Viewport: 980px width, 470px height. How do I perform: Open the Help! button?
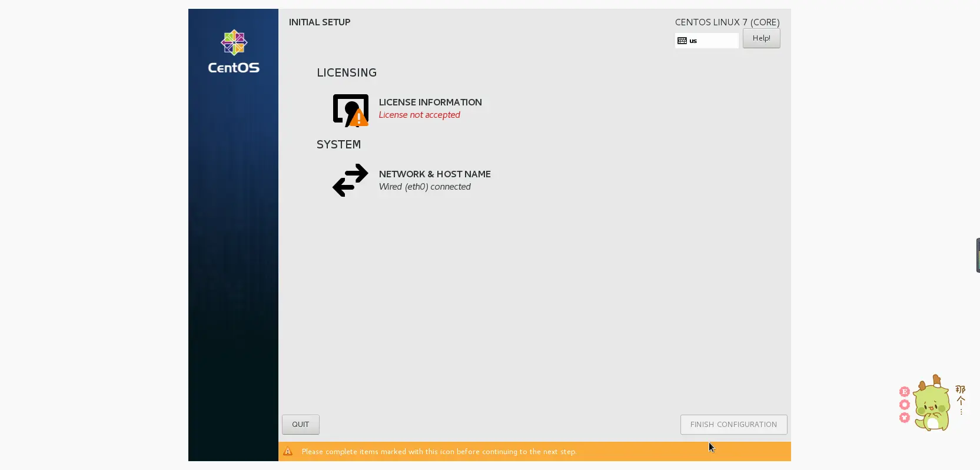(x=761, y=38)
